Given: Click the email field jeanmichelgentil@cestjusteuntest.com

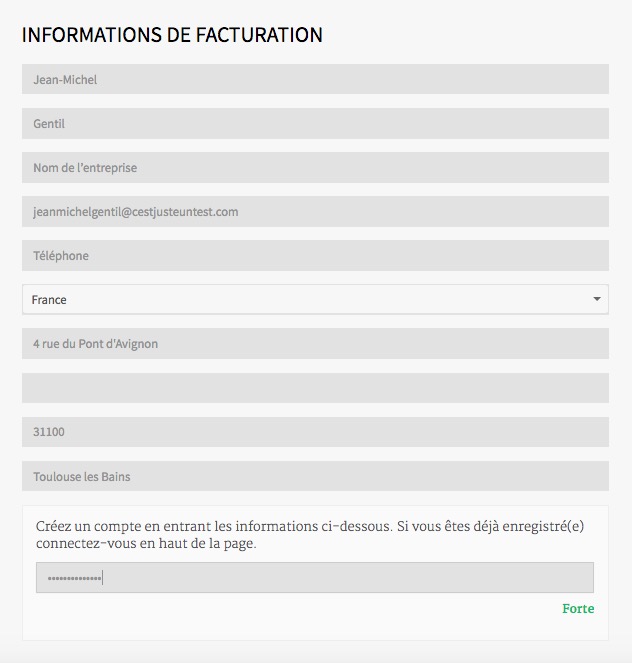Looking at the screenshot, I should point(315,211).
